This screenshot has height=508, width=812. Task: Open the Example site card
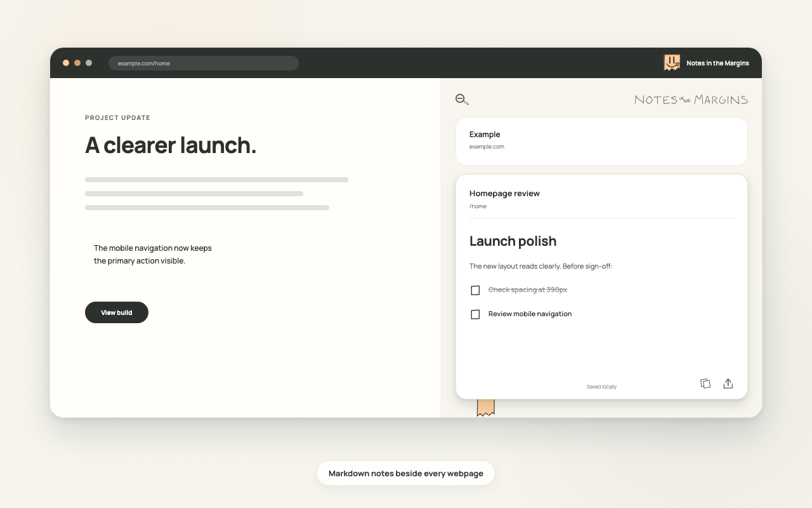click(x=601, y=141)
